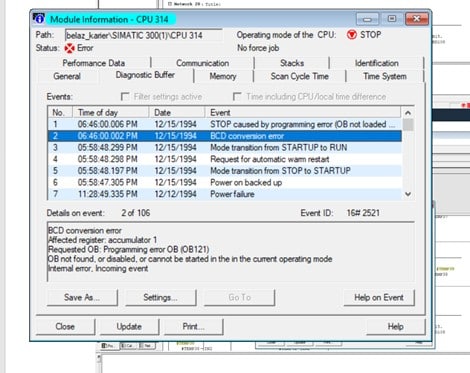Click date 12/12/1994 in Power failure row
This screenshot has width=470, height=373.
(x=175, y=194)
